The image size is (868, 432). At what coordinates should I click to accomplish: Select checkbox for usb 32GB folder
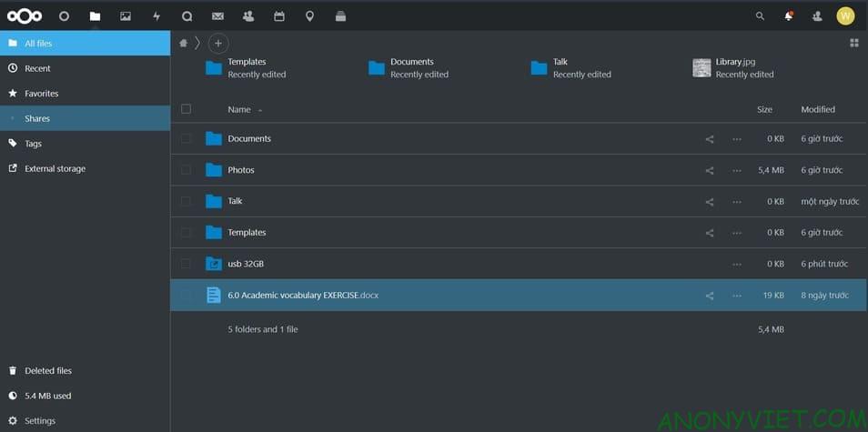tap(187, 264)
